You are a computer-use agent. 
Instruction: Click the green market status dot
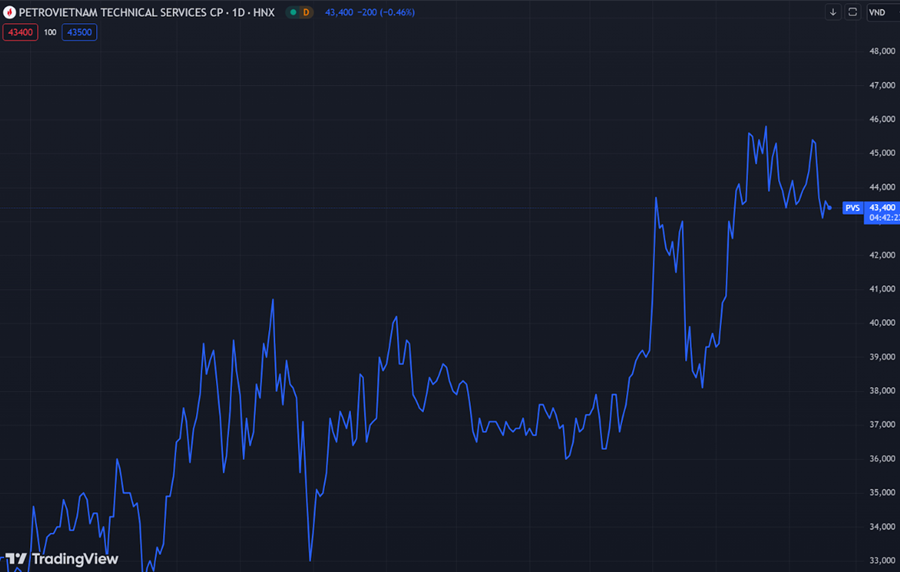tap(291, 13)
